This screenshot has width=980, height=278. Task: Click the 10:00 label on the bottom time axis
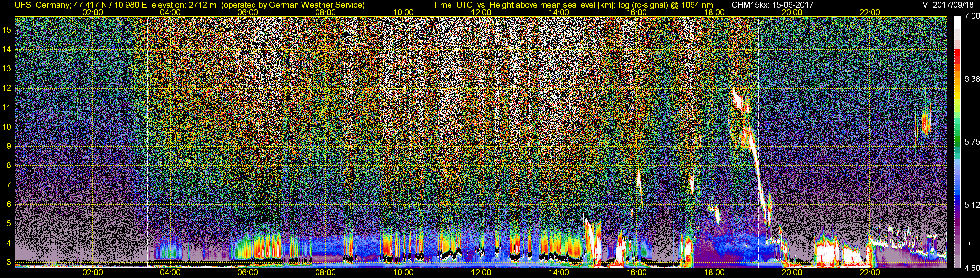[403, 273]
